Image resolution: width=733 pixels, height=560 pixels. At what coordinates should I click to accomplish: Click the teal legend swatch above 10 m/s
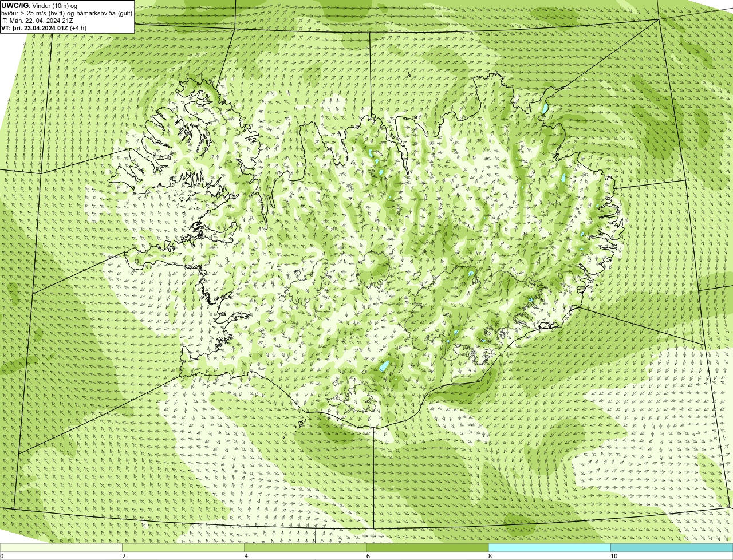click(x=672, y=548)
